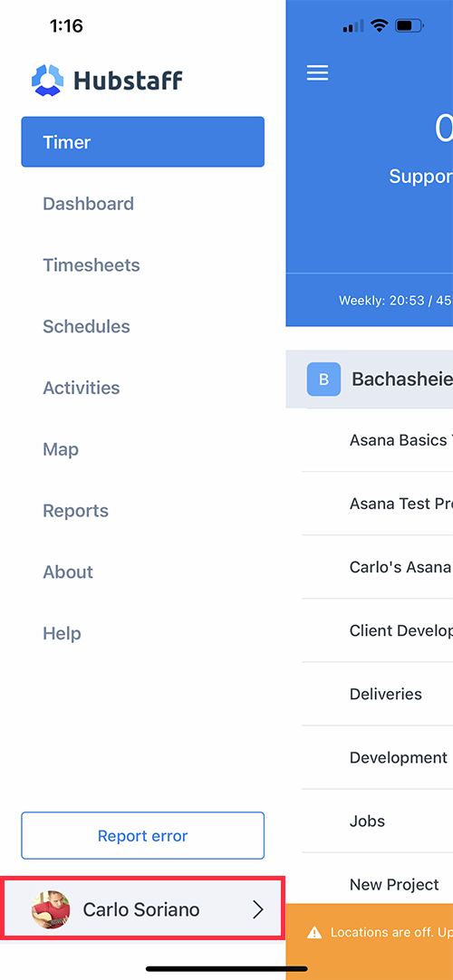Open the Help menu item
The height and width of the screenshot is (980, 453).
62,633
